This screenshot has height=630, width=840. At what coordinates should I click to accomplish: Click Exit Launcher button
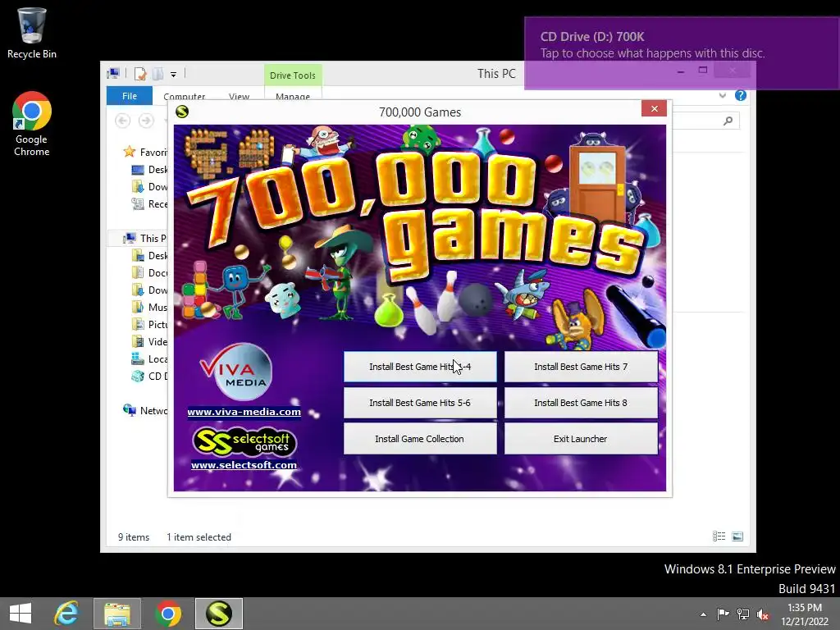tap(581, 439)
